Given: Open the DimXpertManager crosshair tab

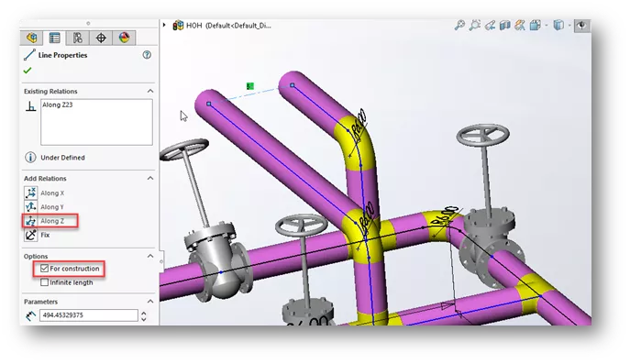Looking at the screenshot, I should click(101, 38).
